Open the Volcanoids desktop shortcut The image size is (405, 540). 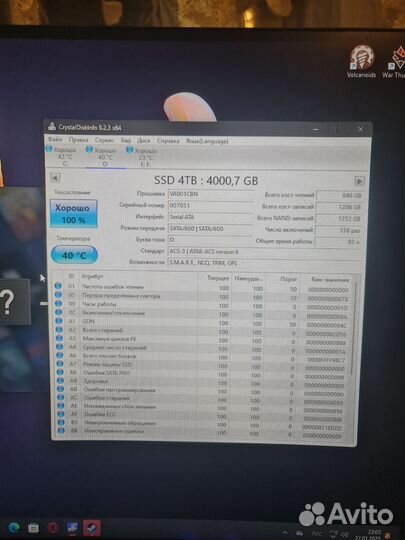point(361,61)
